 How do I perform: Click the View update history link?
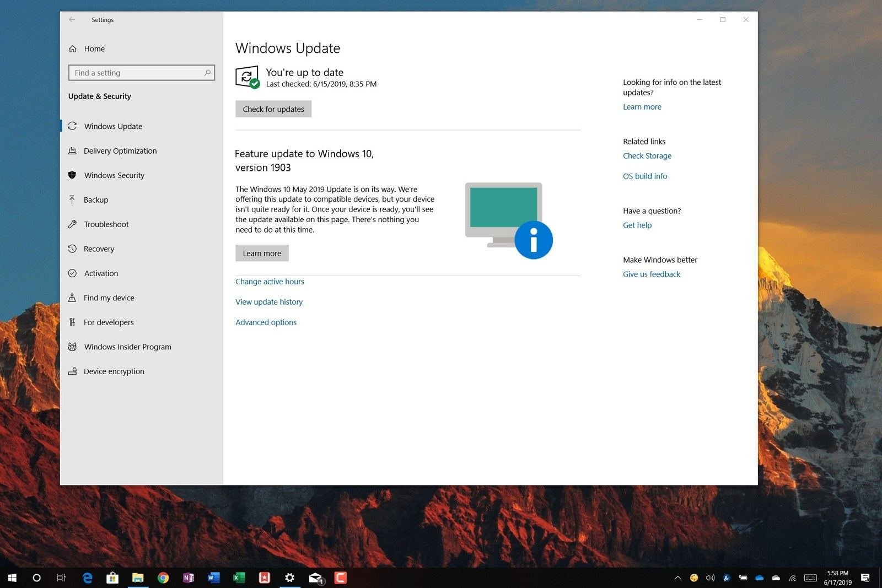tap(269, 302)
